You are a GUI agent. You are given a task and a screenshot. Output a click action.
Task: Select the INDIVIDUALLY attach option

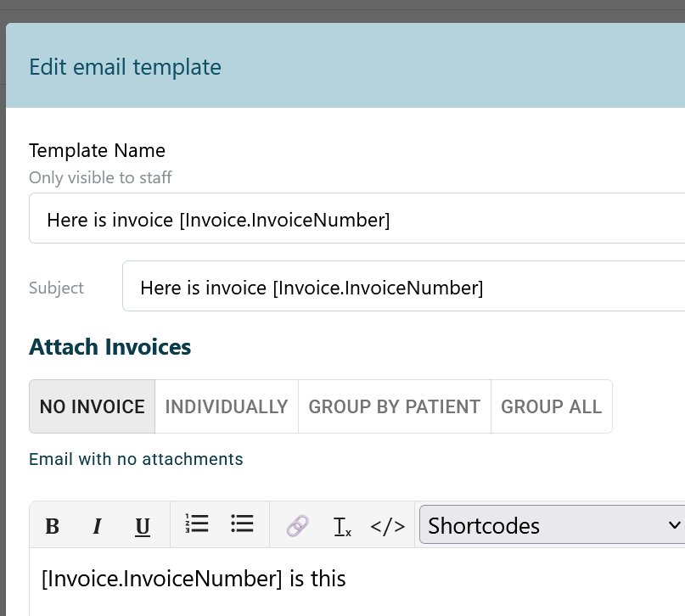pyautogui.click(x=227, y=406)
